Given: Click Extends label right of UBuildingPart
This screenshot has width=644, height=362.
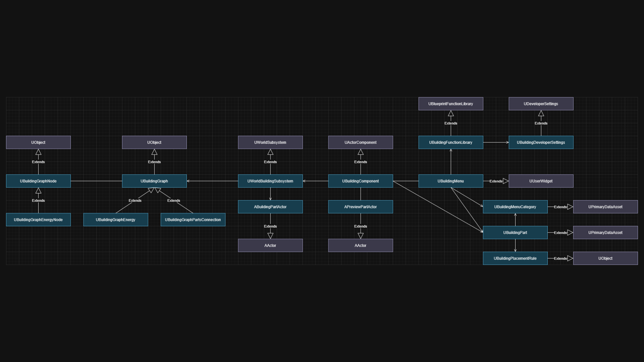Looking at the screenshot, I should (560, 233).
